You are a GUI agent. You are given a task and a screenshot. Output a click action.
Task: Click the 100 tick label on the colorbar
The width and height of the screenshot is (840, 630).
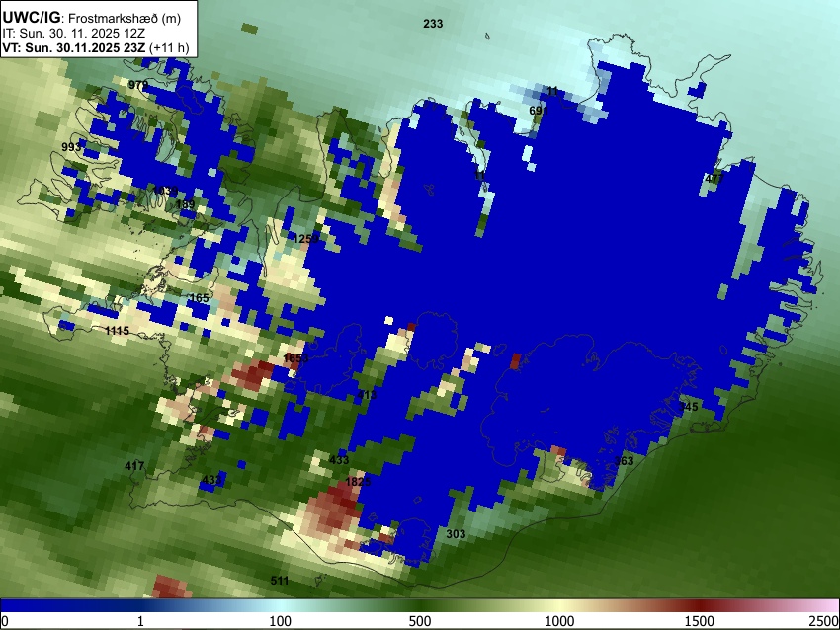coord(280,621)
